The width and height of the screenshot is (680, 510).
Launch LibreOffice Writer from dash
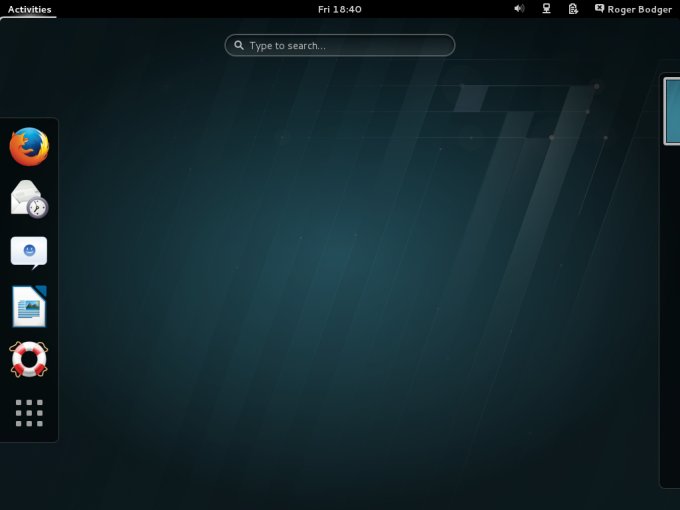(29, 306)
